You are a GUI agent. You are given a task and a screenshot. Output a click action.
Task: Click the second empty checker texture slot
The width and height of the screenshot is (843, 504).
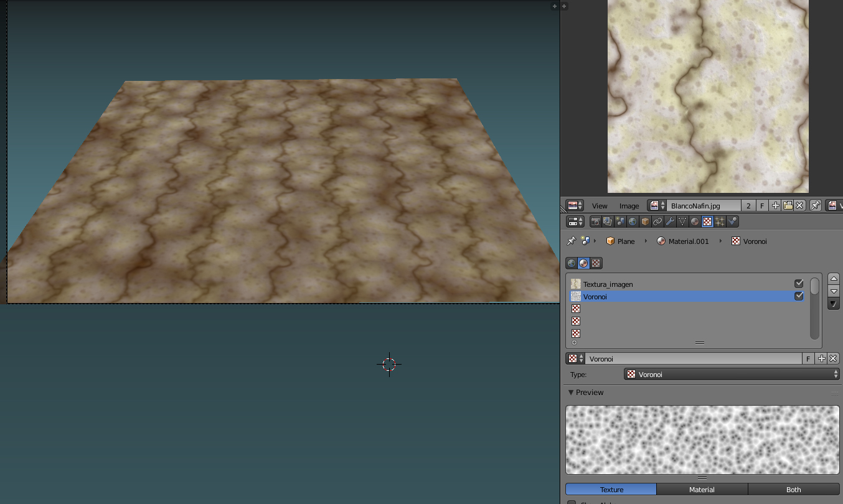point(576,321)
